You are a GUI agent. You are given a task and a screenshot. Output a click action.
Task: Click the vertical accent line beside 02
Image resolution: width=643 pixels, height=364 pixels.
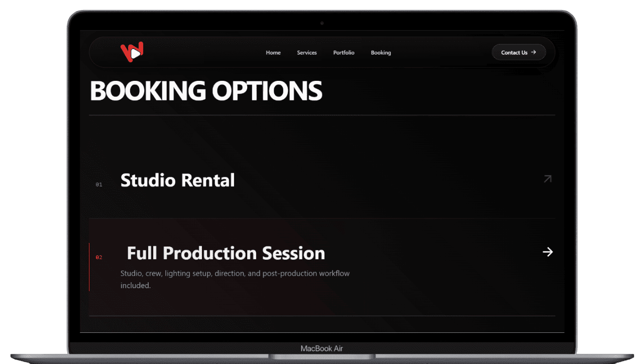[89, 267]
